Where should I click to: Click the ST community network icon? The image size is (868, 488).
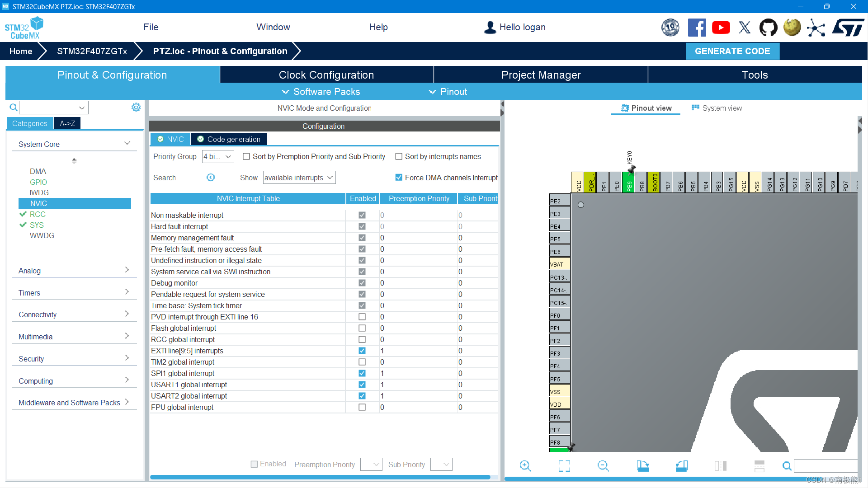(816, 28)
